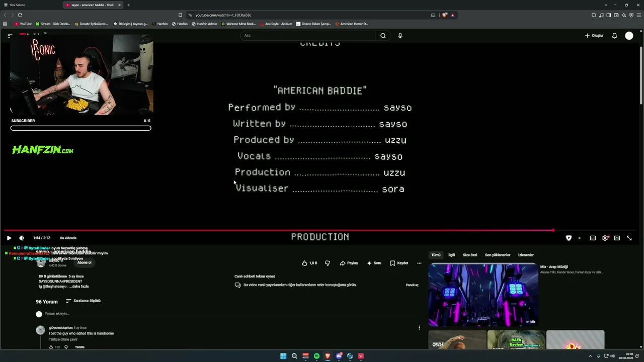Open the apps grid icon in bookmarks bar
This screenshot has height=362, width=644.
5,24
